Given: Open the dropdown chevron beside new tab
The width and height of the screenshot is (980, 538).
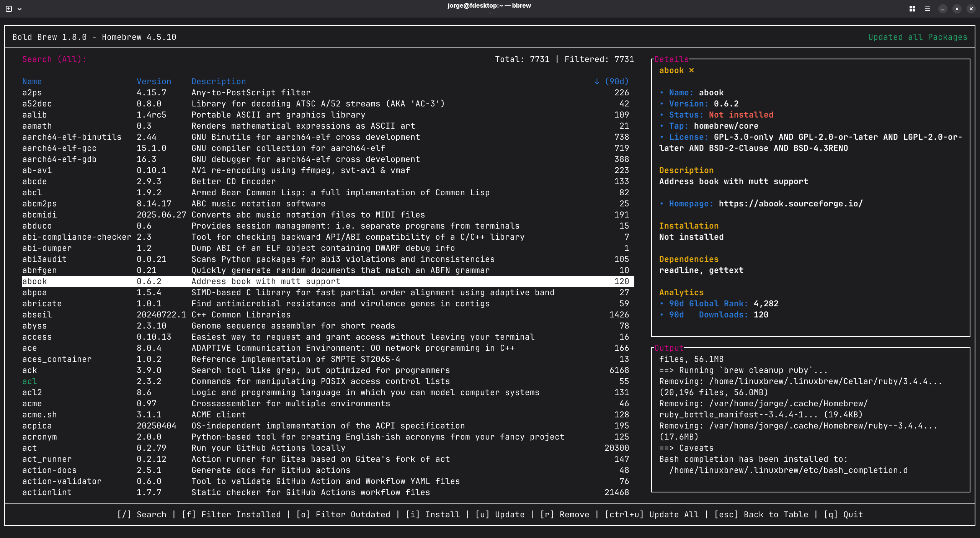Looking at the screenshot, I should [20, 9].
